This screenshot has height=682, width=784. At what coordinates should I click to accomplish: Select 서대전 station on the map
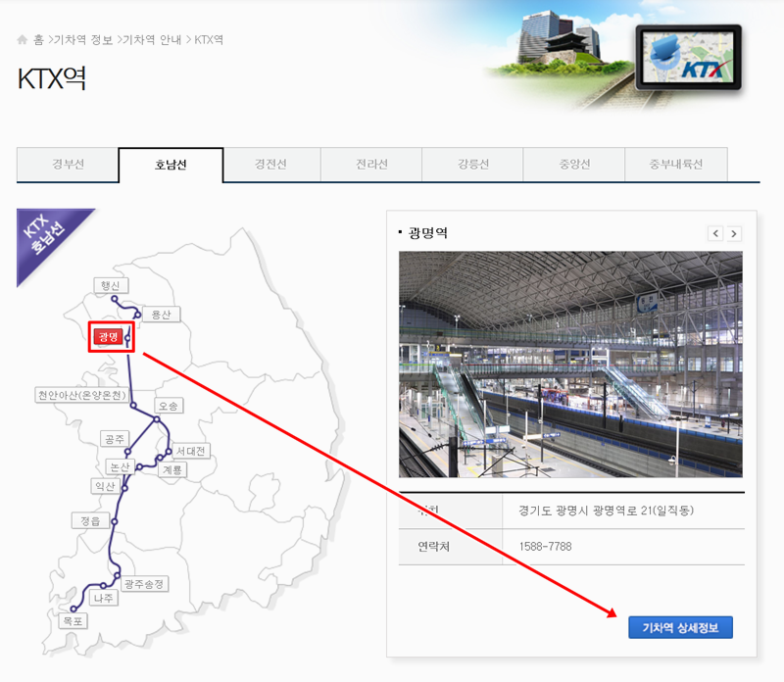[190, 451]
